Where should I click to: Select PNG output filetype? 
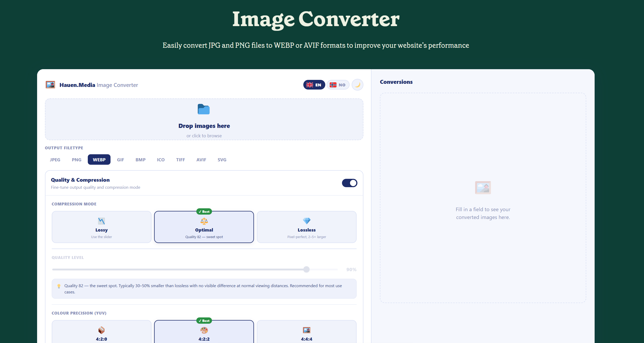pyautogui.click(x=77, y=159)
